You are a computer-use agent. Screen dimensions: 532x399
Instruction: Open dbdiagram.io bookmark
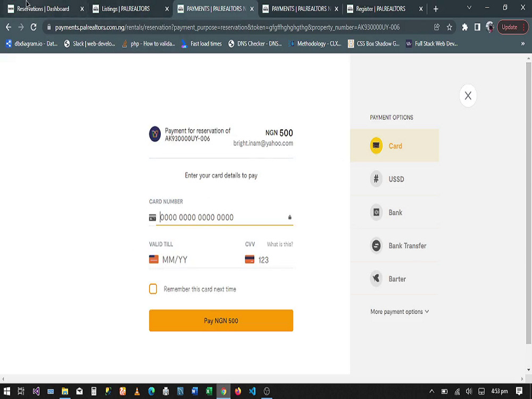pyautogui.click(x=31, y=44)
